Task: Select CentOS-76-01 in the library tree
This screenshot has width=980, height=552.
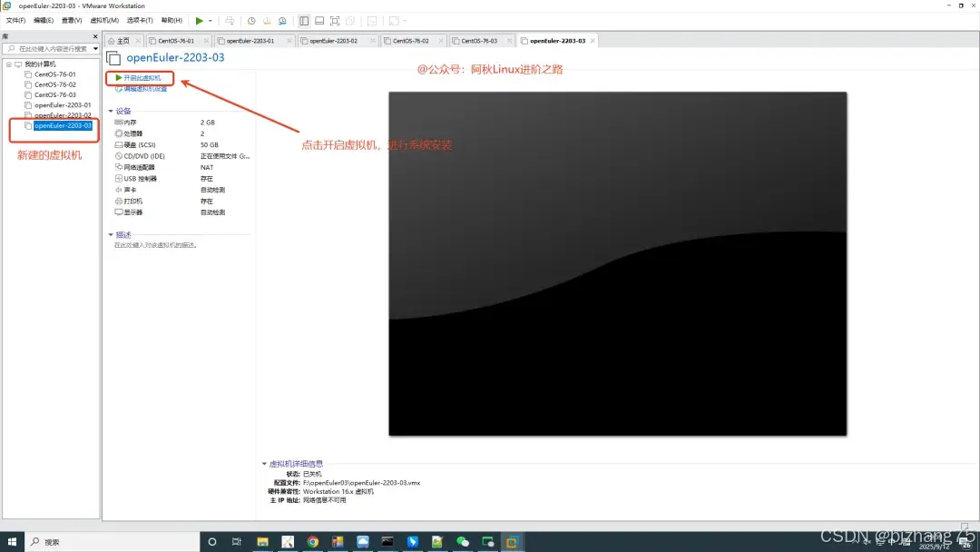Action: 55,74
